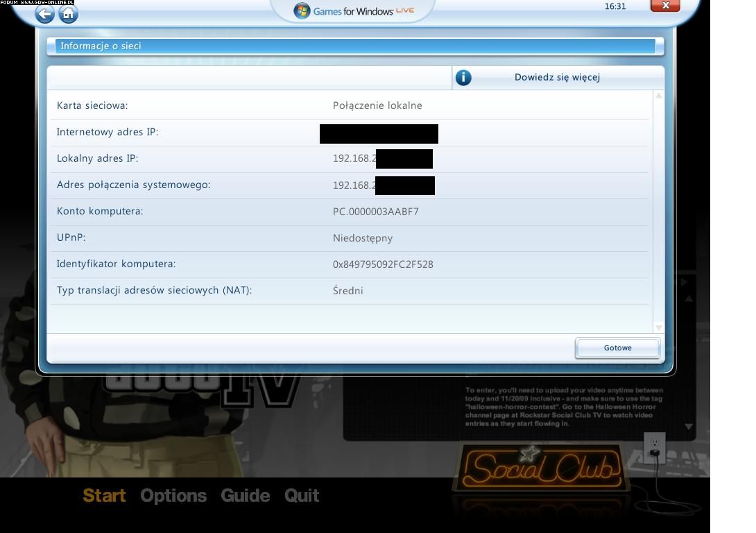The height and width of the screenshot is (533, 756).
Task: Click the 16:31 clock display
Action: tap(615, 6)
